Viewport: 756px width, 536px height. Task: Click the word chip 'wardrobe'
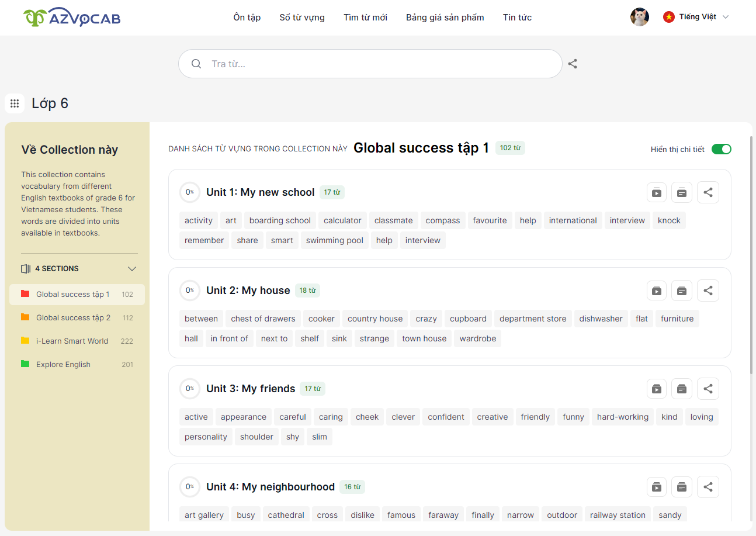[x=478, y=338]
